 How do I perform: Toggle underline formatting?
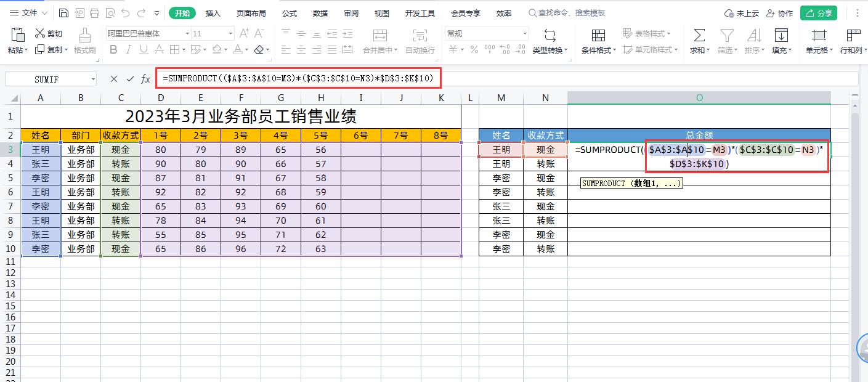pyautogui.click(x=144, y=50)
